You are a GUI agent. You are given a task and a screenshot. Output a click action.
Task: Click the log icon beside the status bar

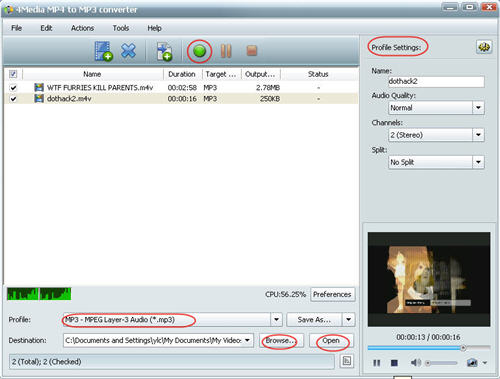347,361
